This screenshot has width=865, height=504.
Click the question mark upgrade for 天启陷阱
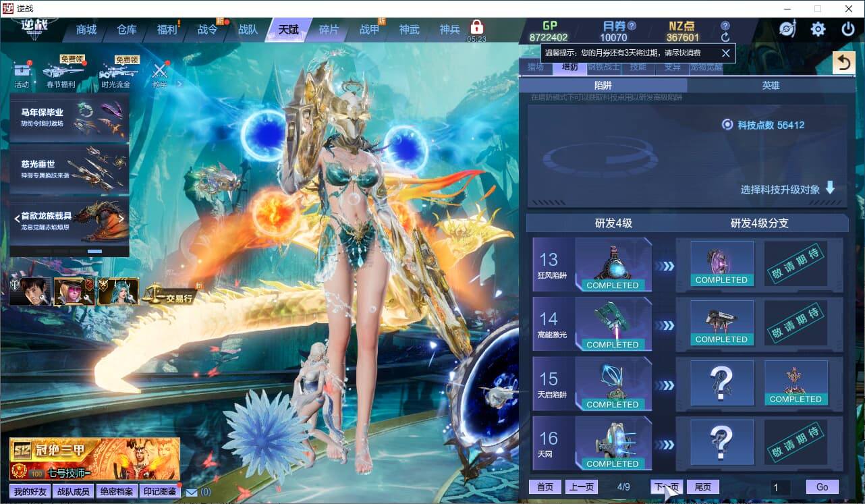point(721,383)
